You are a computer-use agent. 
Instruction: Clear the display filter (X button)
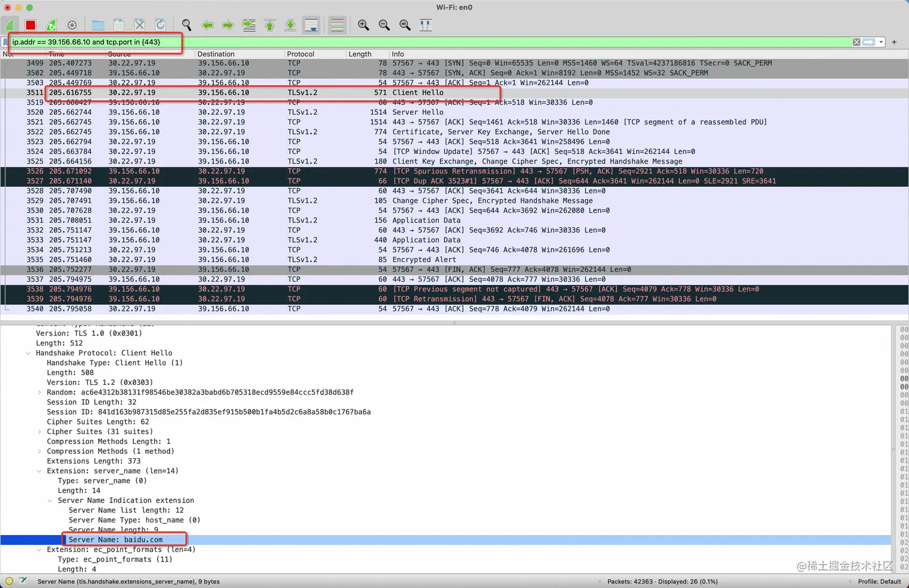(x=856, y=42)
